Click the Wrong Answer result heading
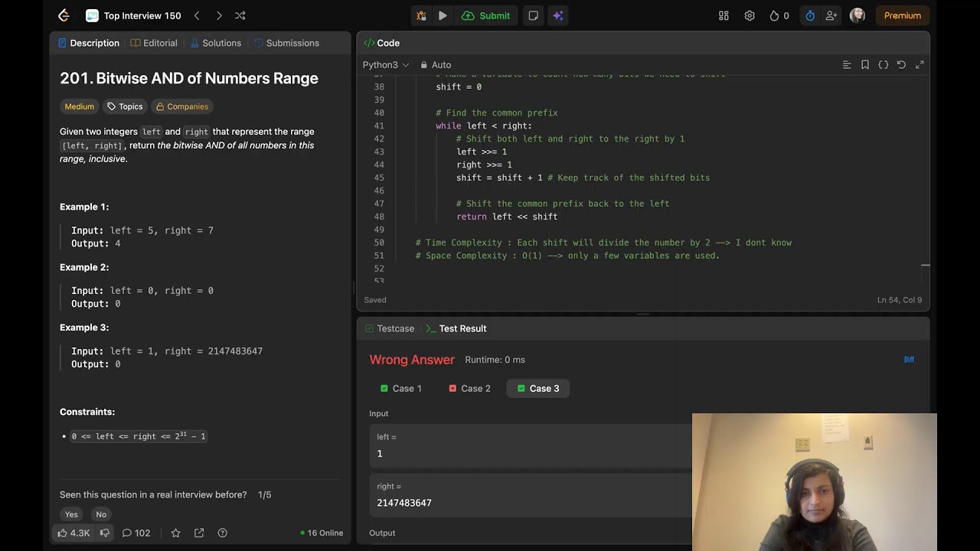This screenshot has height=551, width=980. point(412,360)
